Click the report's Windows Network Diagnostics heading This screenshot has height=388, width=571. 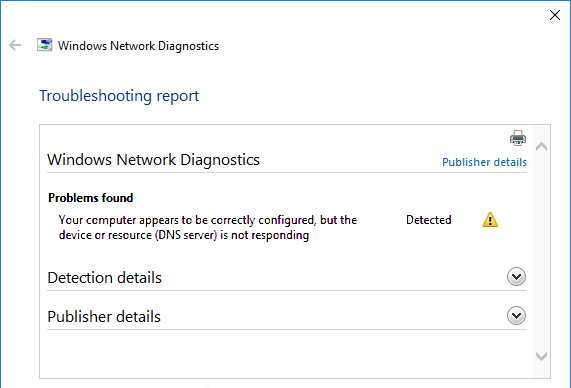[x=153, y=160]
